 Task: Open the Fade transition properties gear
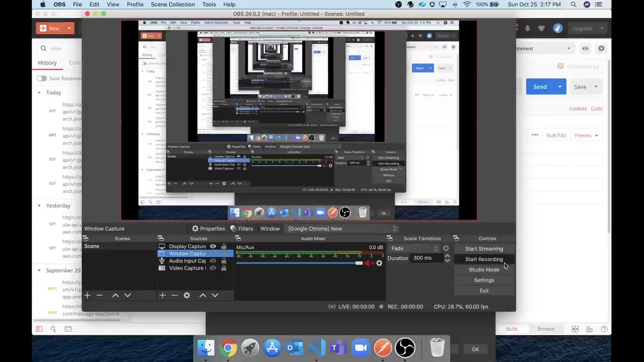446,248
